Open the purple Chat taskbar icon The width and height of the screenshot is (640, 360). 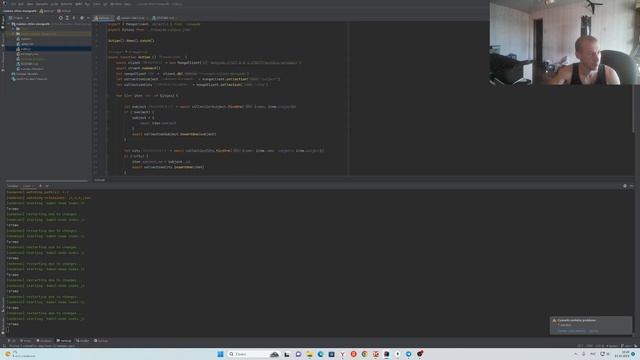[298, 354]
